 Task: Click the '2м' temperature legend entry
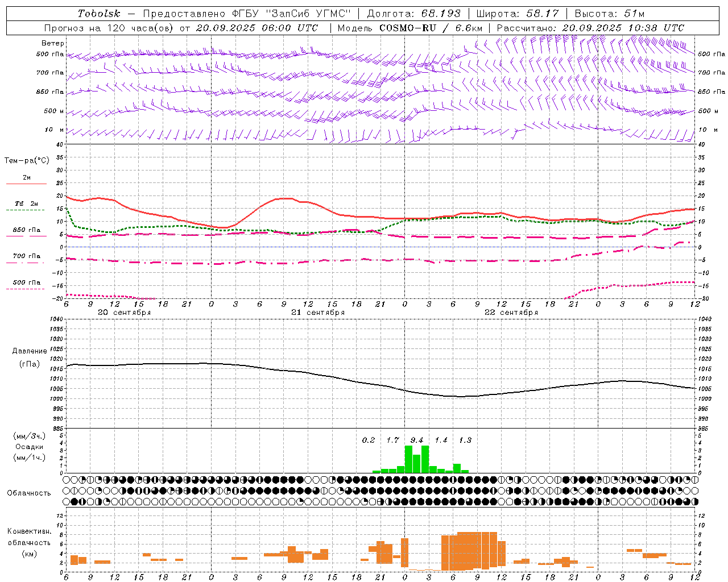click(26, 178)
